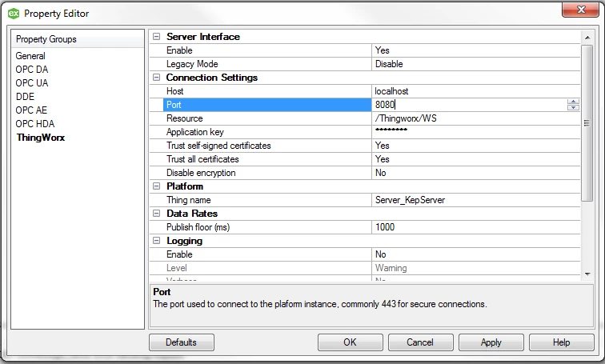
Task: Decrease the Port value with down arrow
Action: click(573, 107)
